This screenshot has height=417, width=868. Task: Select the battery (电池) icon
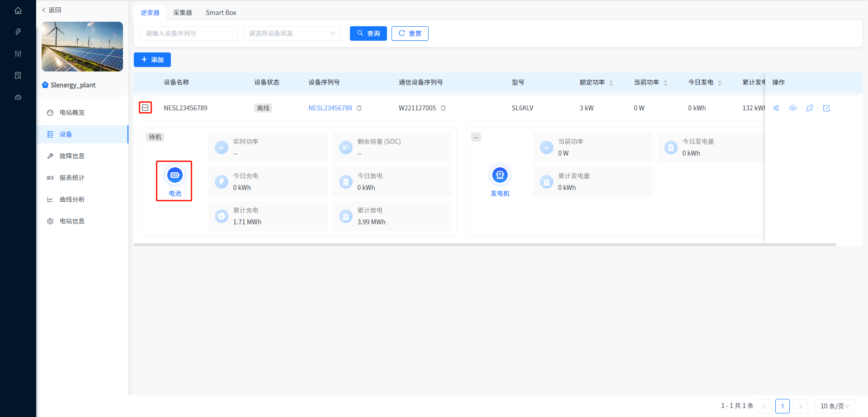pyautogui.click(x=175, y=175)
